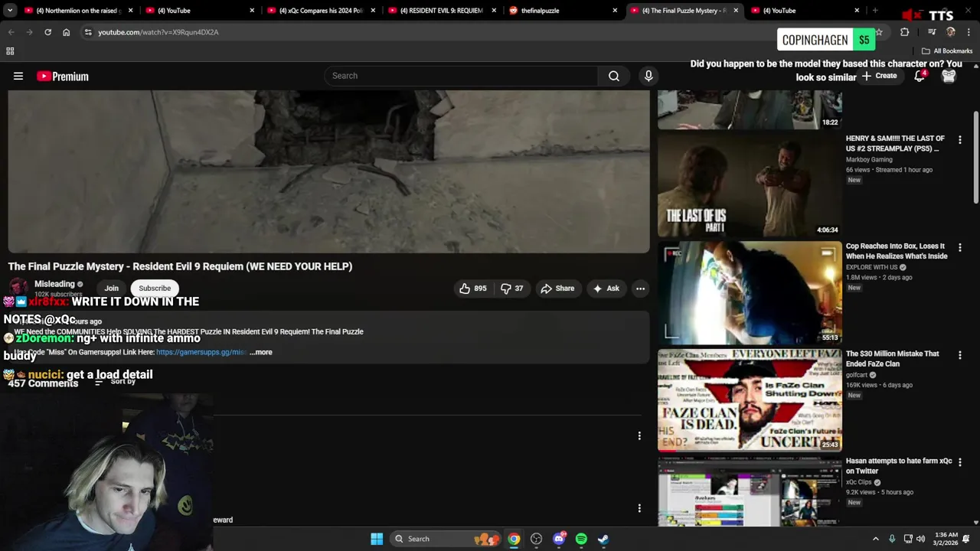Open the first comment's options menu
Screen dimensions: 980x551
tap(639, 436)
